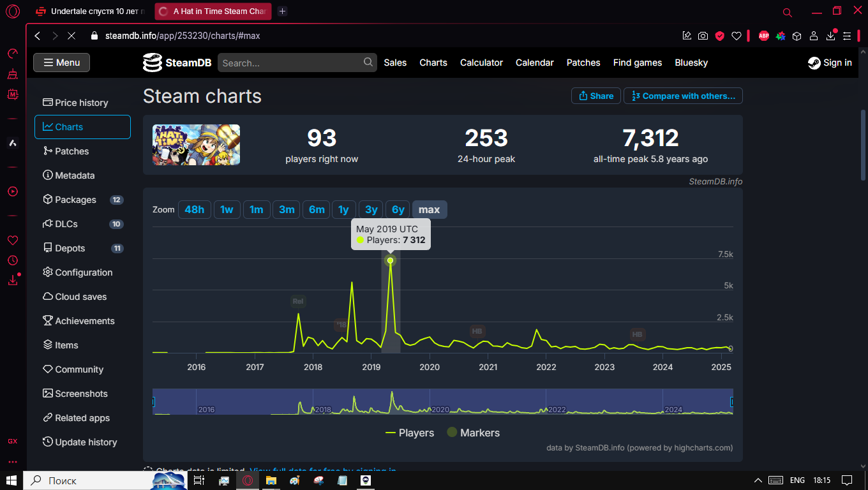Open Easy Setup sliders icon
The width and height of the screenshot is (868, 490).
(847, 36)
